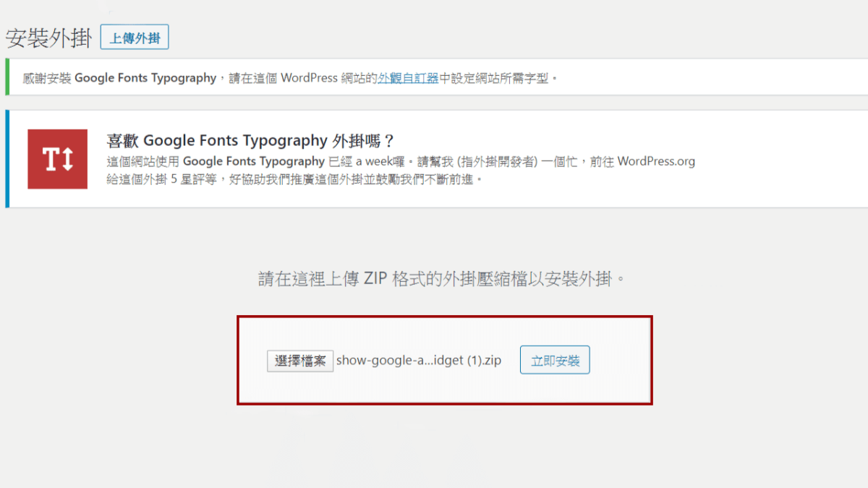Click empty area inside the upload form box
This screenshot has height=488, width=868.
[x=444, y=387]
